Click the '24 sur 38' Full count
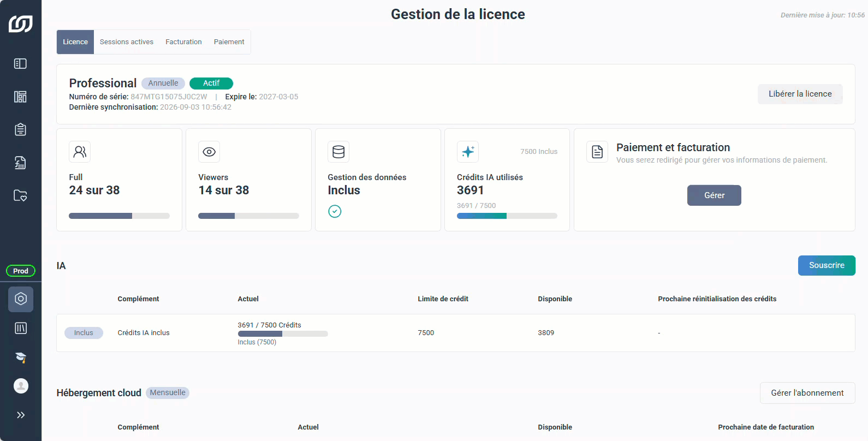The image size is (868, 441). (x=94, y=190)
